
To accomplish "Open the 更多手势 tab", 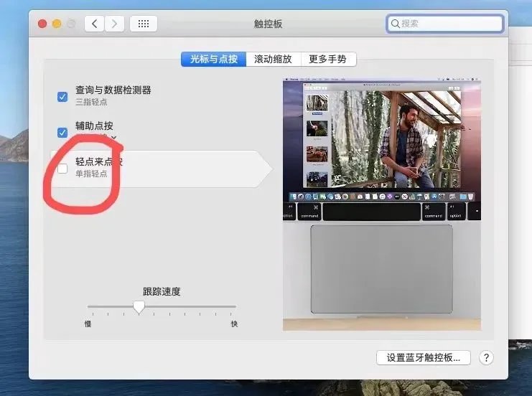I will point(328,59).
